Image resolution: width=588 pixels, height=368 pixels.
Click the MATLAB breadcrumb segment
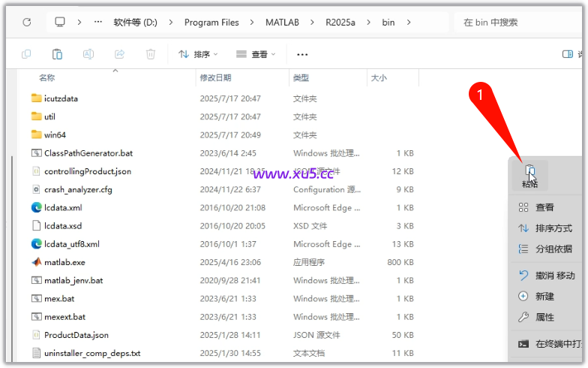282,23
